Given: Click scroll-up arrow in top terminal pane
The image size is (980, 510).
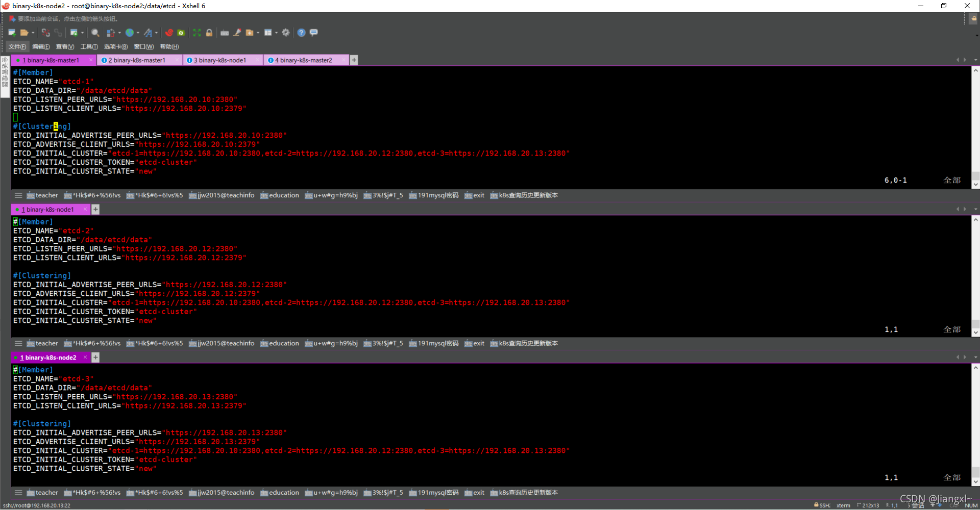Looking at the screenshot, I should pos(975,70).
